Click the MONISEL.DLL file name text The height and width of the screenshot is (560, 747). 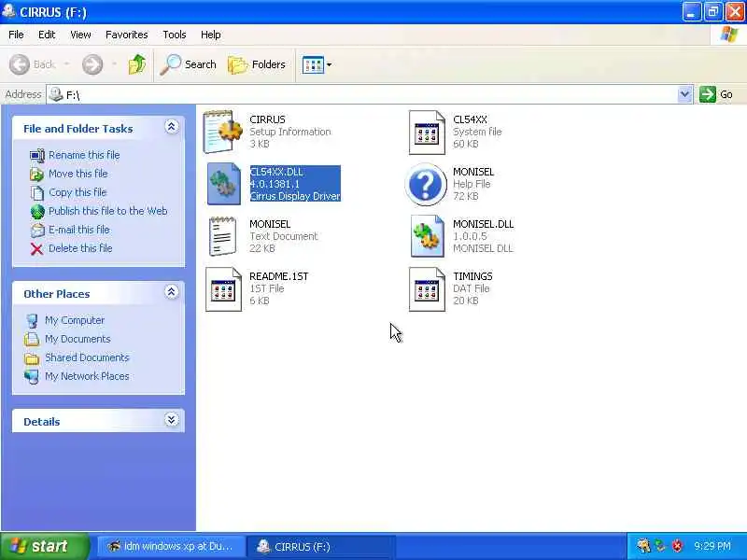(x=484, y=224)
